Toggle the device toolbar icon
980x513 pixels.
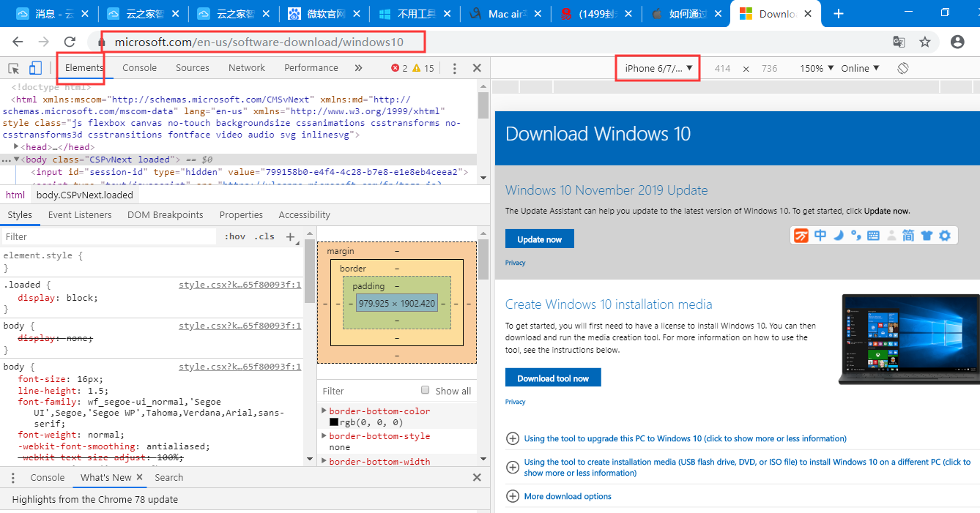[x=35, y=68]
